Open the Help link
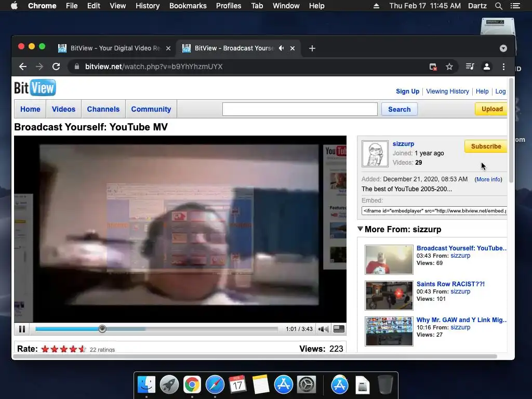This screenshot has width=532, height=399. (482, 91)
